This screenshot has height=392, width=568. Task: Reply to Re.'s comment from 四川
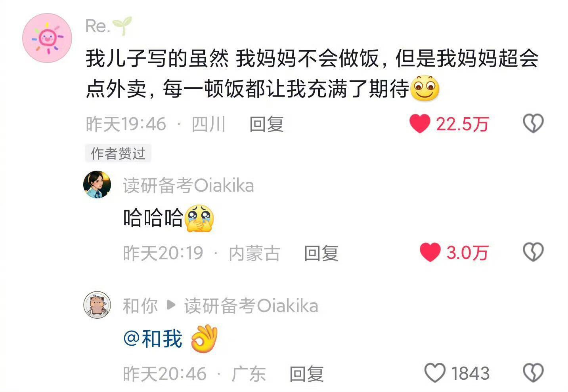click(x=266, y=124)
